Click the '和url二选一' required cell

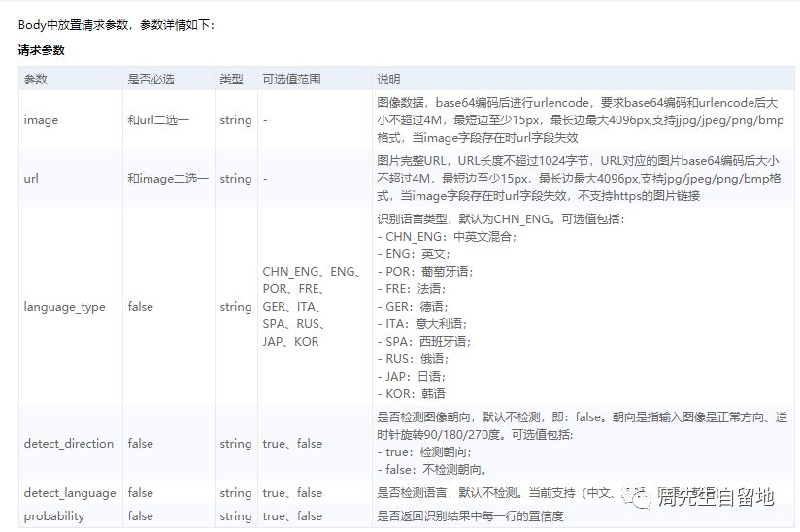point(158,120)
